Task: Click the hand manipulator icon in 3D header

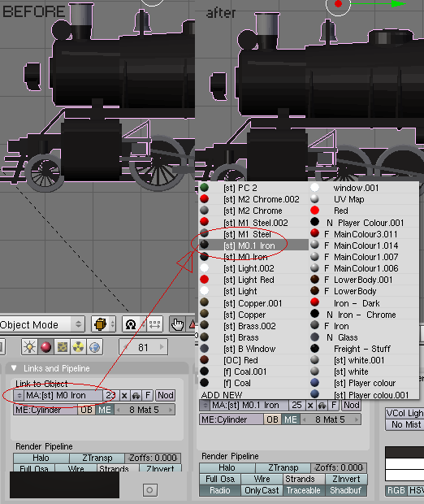Action: (177, 324)
